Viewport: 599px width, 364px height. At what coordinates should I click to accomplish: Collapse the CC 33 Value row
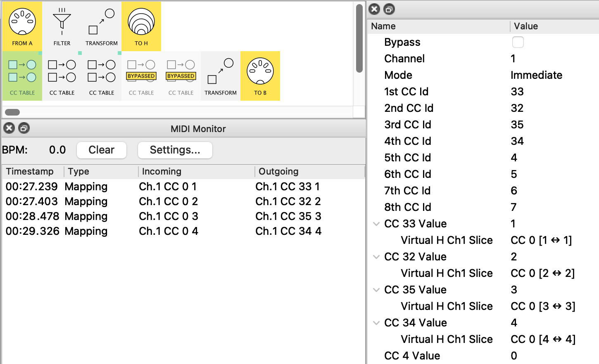376,224
